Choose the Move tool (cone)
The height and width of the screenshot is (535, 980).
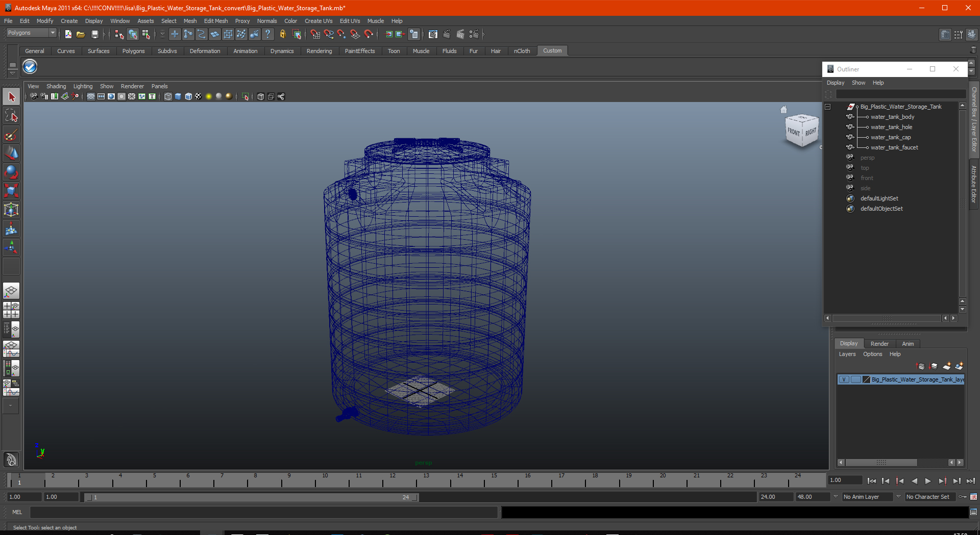tap(11, 154)
